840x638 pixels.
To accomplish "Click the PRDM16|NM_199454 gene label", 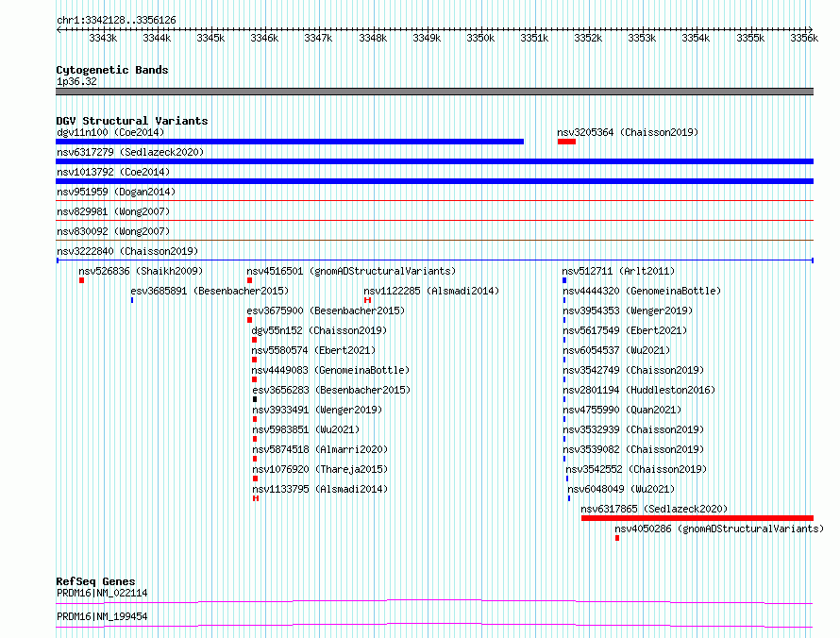I will click(102, 617).
